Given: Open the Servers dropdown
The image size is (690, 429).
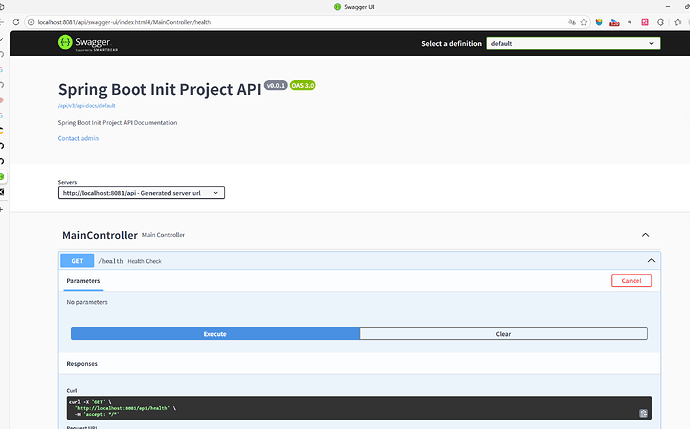Looking at the screenshot, I should 141,193.
